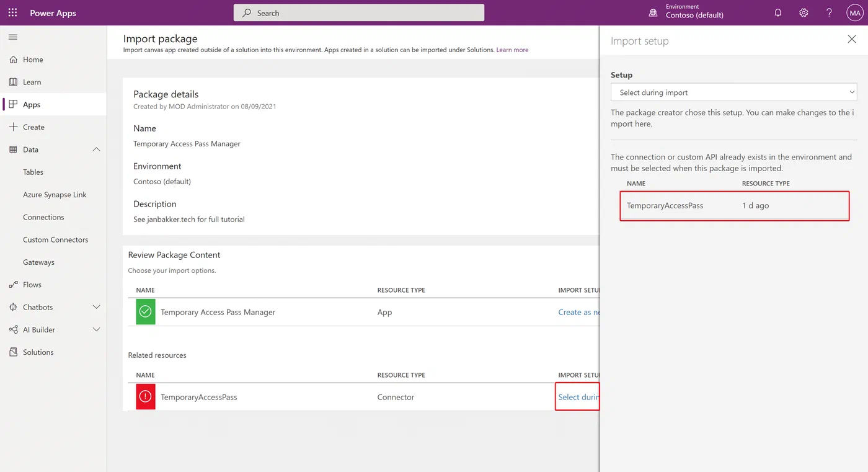Click the Flows icon in sidebar

(x=13, y=285)
